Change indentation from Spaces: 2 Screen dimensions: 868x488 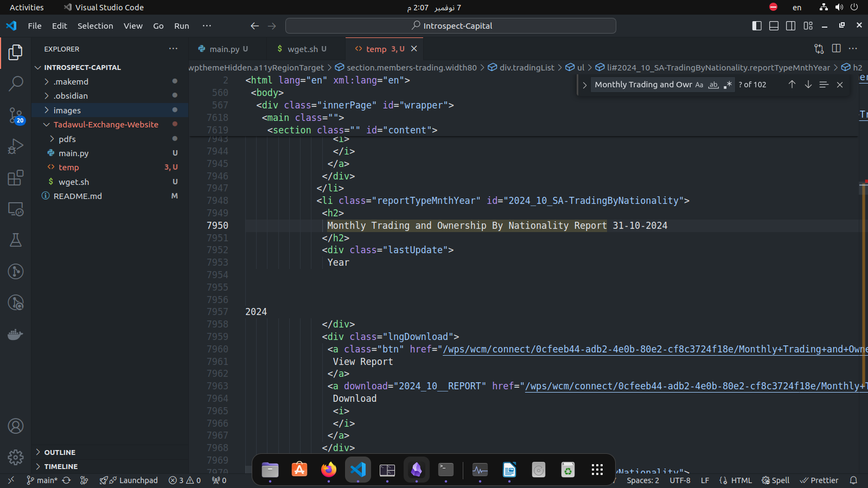(643, 480)
